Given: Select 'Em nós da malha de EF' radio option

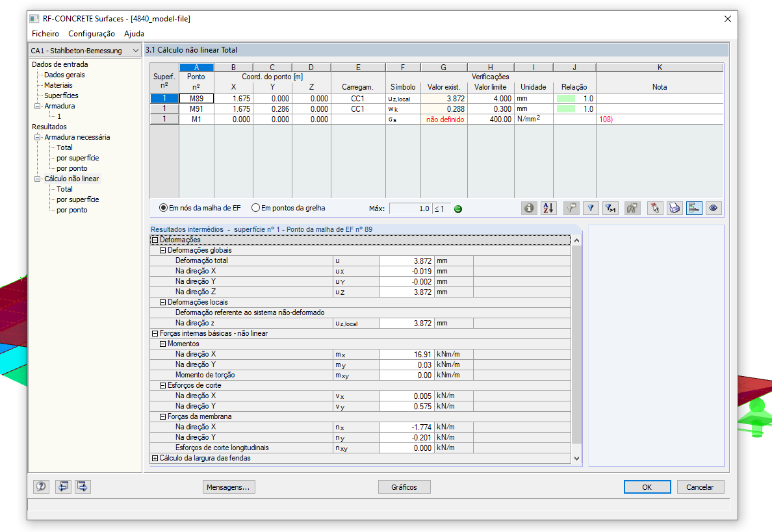Looking at the screenshot, I should tap(200, 208).
